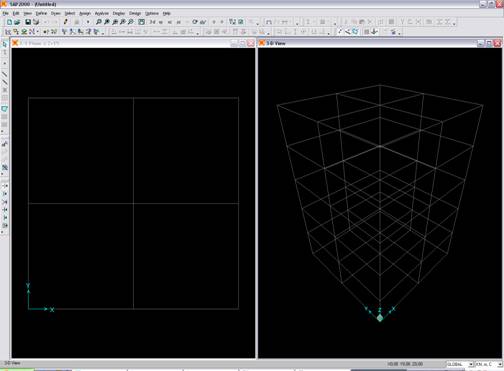Click the Restore Full View magnifier icon

[107, 22]
